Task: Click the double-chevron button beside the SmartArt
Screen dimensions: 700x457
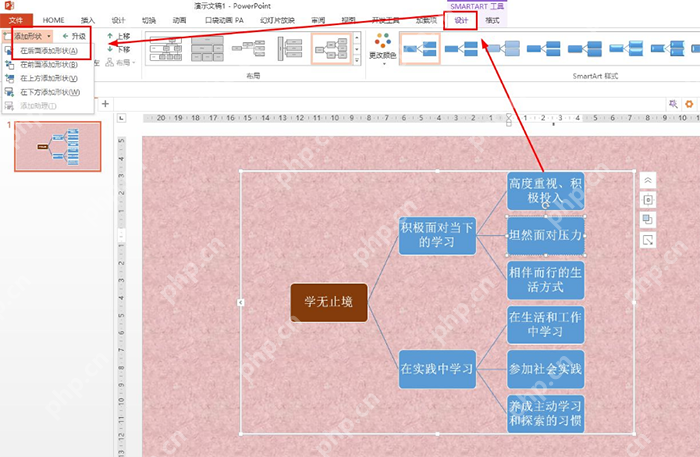Action: [x=648, y=181]
